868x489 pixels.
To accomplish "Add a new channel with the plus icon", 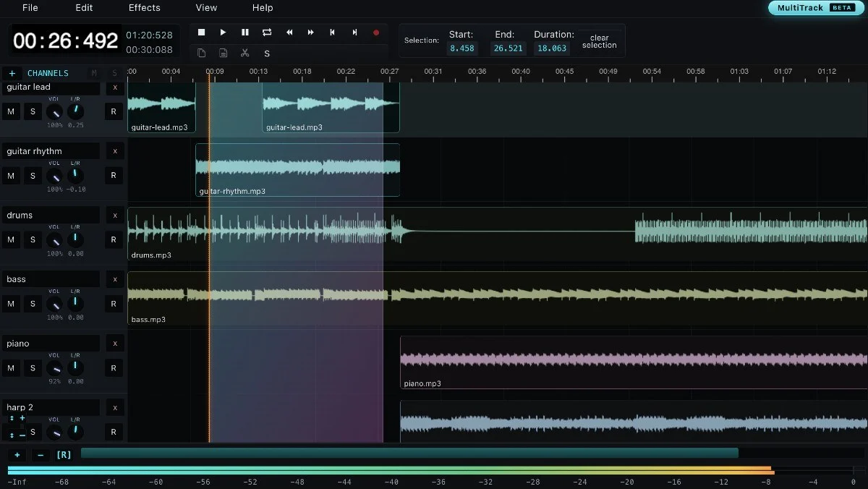I will tap(12, 73).
